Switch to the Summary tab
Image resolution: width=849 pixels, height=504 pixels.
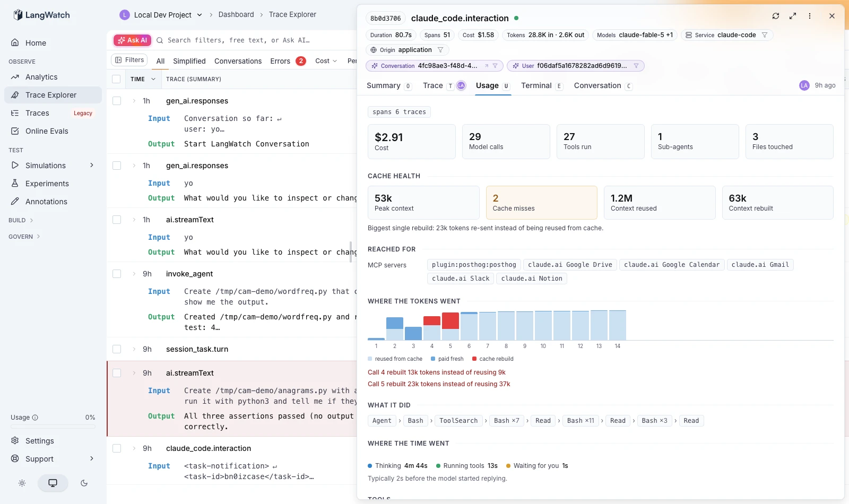click(x=389, y=86)
